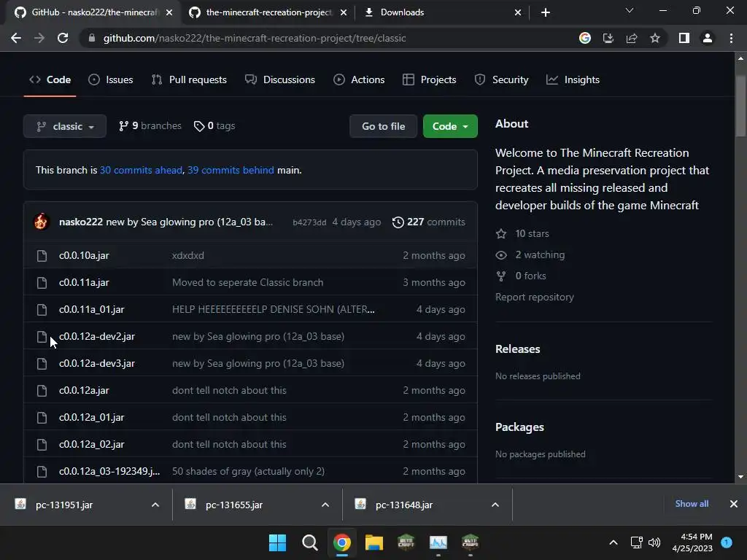Expand the green Code dropdown

click(x=450, y=126)
